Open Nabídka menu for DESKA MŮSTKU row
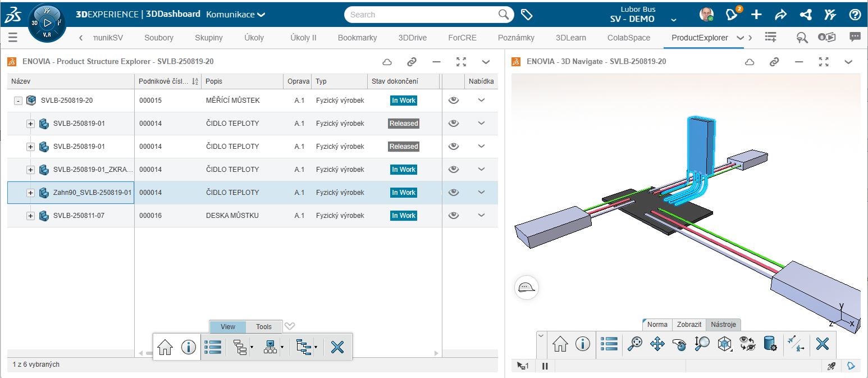Screen dimensions: 868x378 (x=481, y=216)
